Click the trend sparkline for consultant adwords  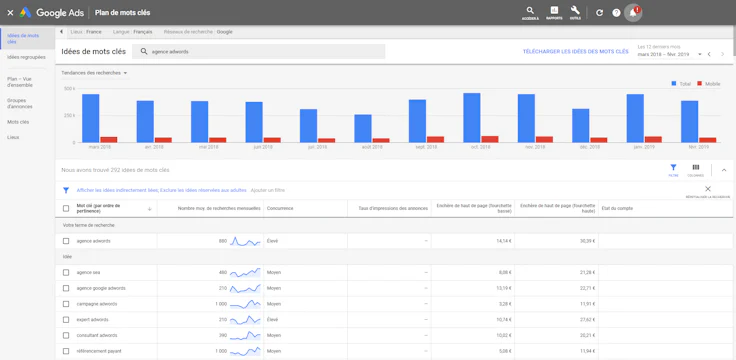245,336
